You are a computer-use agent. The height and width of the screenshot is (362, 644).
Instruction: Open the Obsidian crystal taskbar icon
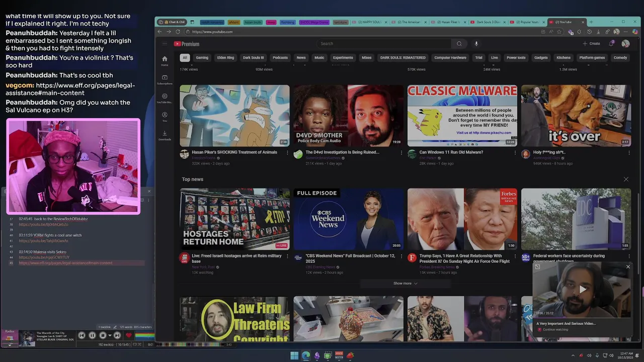coord(317,355)
